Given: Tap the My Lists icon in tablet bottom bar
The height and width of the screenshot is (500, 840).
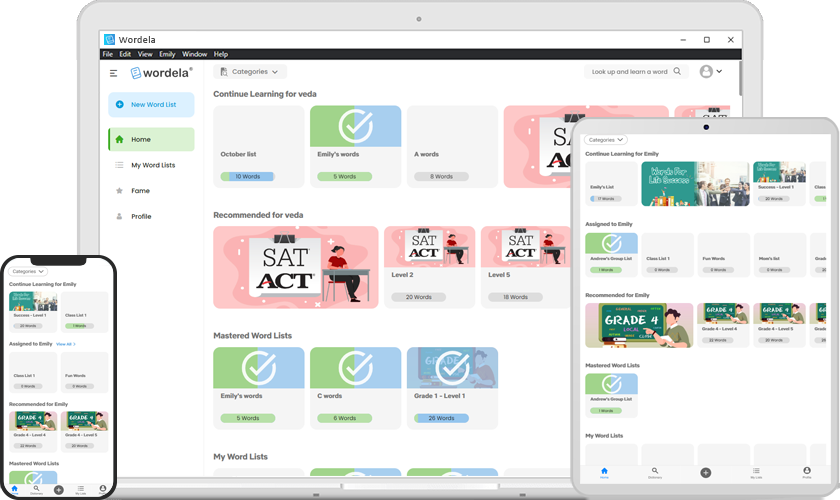Looking at the screenshot, I should [x=756, y=473].
